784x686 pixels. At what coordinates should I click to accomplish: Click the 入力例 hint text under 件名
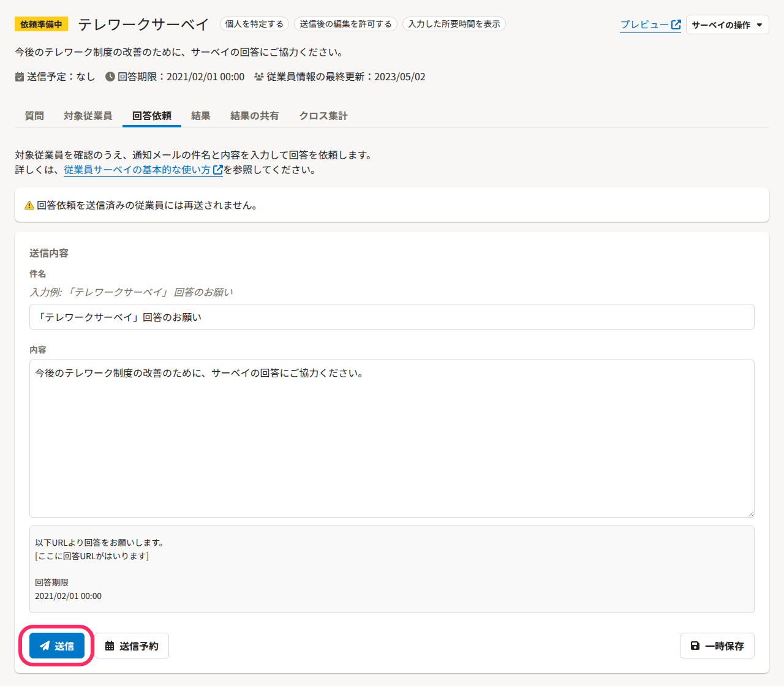point(131,292)
